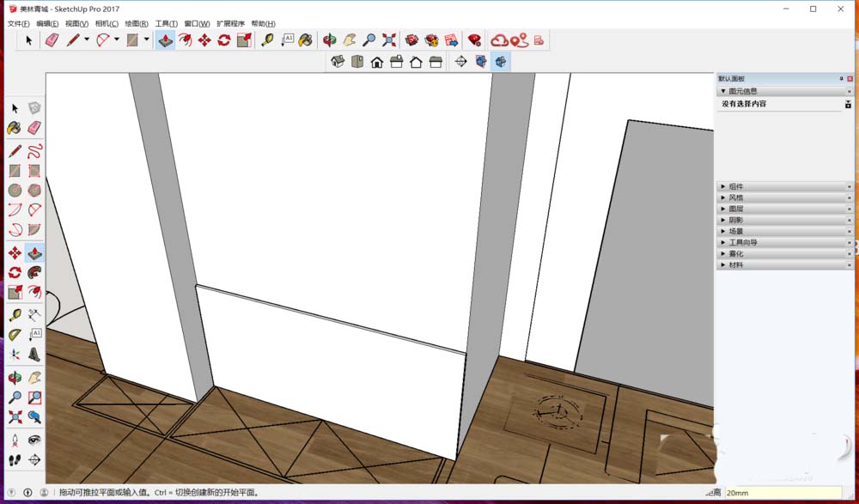
Task: Select the Walk tool near the toolbar bottom
Action: pos(13,460)
